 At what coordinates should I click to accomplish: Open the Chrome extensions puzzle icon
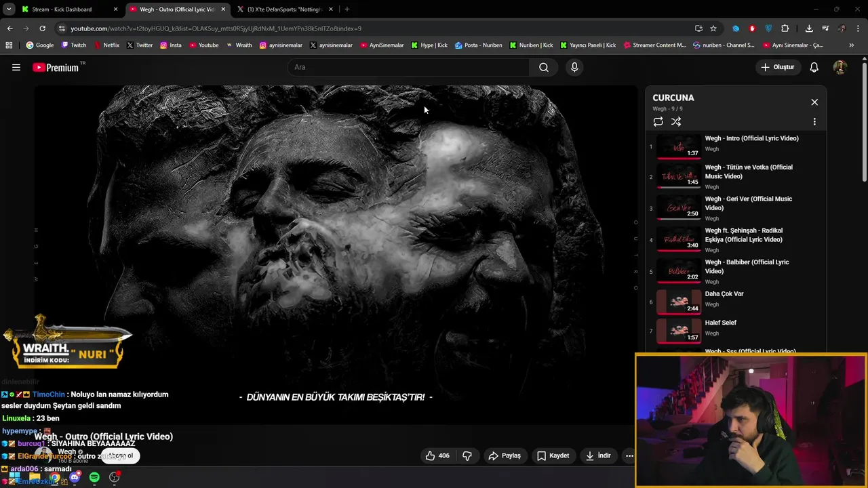point(785,28)
